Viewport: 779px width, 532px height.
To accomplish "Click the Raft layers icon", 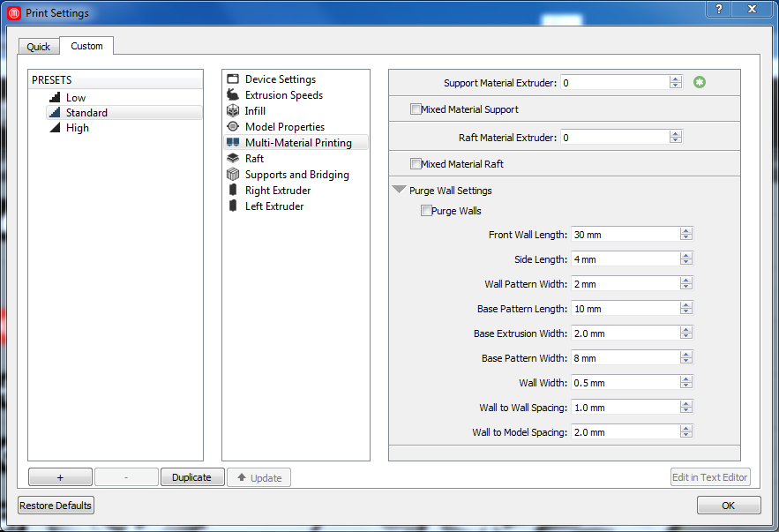I will tap(233, 158).
